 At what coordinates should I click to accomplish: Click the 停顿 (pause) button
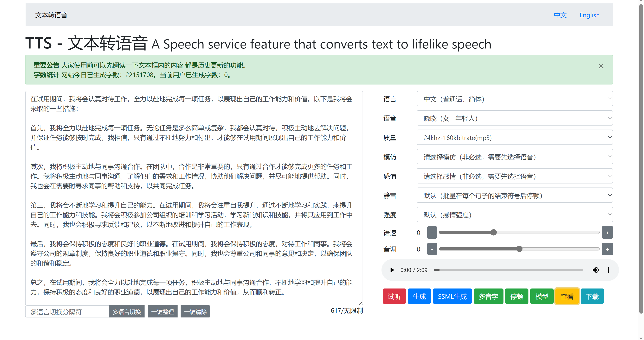pos(516,295)
